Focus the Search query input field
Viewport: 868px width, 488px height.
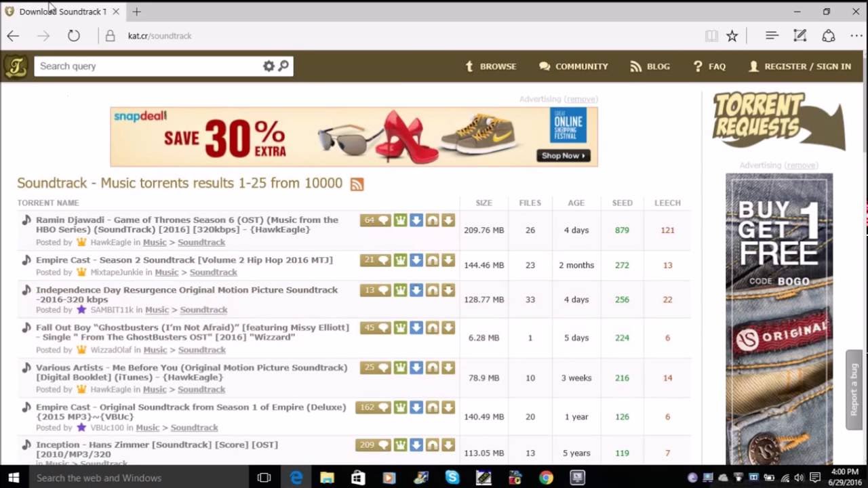tap(148, 66)
